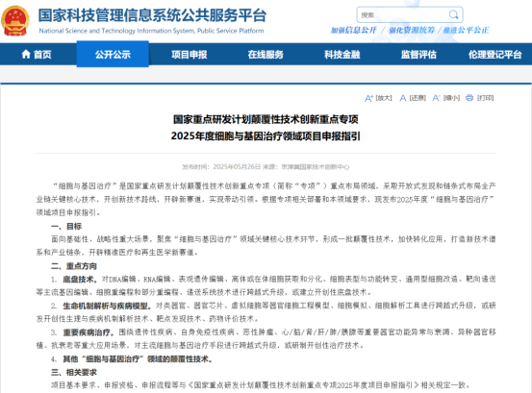Image resolution: width=532 pixels, height=393 pixels.
Task: Shrink text with the 缩小 A- icon
Action: pyautogui.click(x=436, y=98)
